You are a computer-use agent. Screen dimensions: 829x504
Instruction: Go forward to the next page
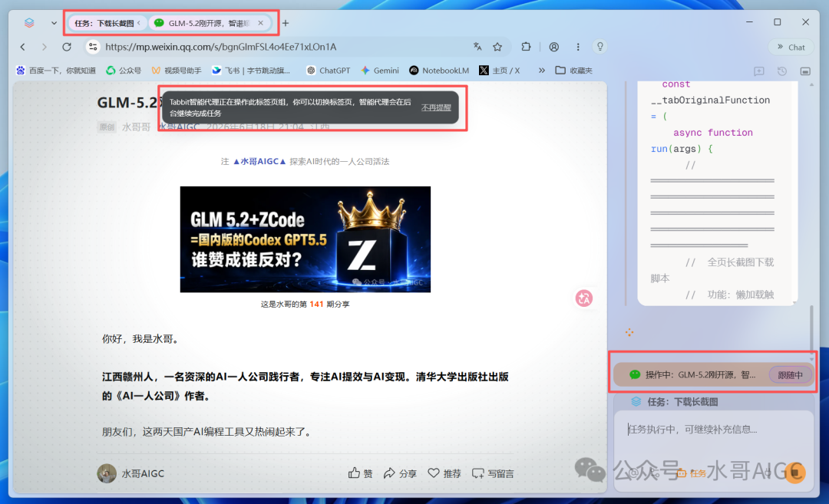click(x=45, y=47)
